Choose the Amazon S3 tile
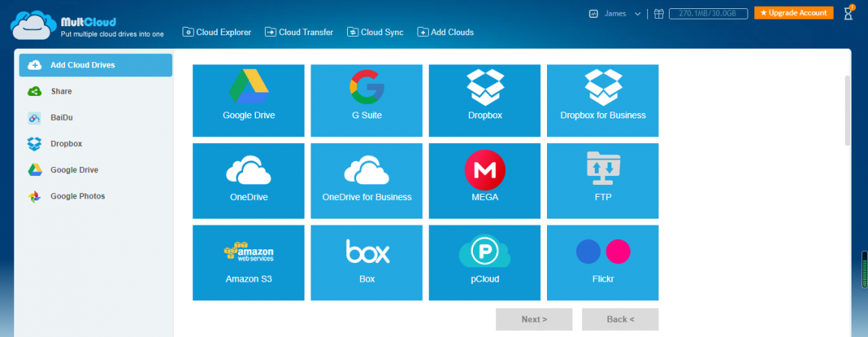Screen dimensions: 868x337 pos(248,263)
